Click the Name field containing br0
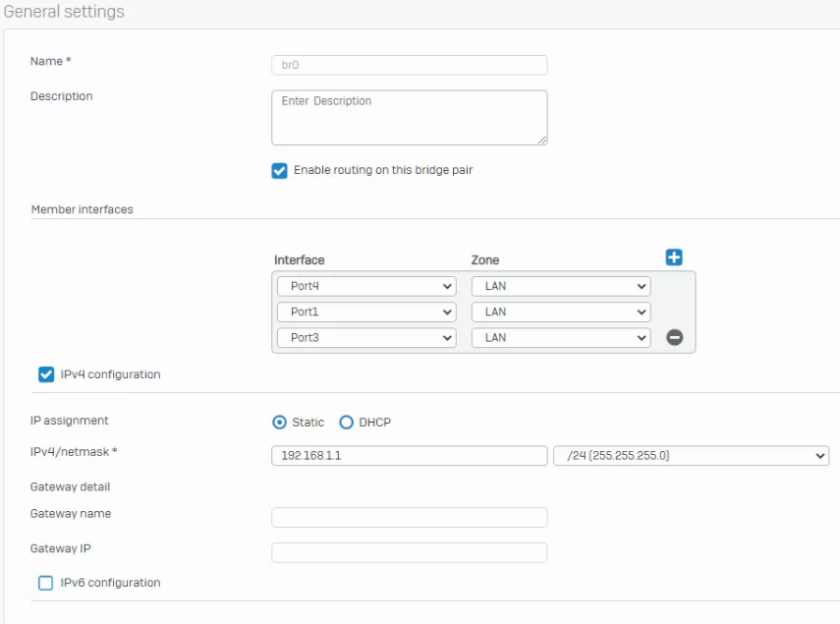 pyautogui.click(x=410, y=65)
